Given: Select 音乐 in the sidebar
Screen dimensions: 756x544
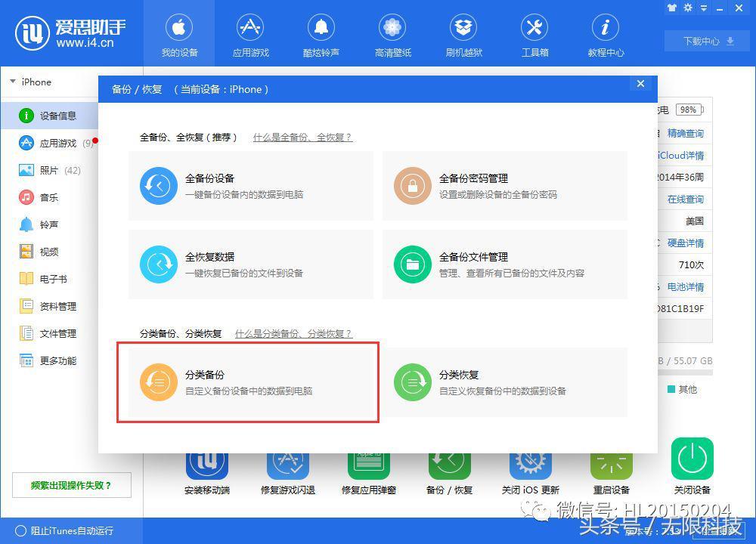Looking at the screenshot, I should coord(49,198).
